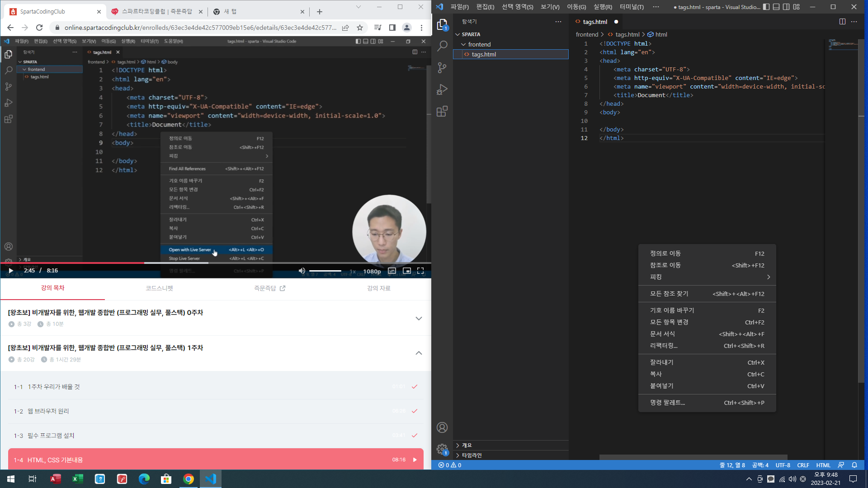Click the VS Code editor horizontal scrollbar
The width and height of the screenshot is (868, 488).
pyautogui.click(x=693, y=457)
